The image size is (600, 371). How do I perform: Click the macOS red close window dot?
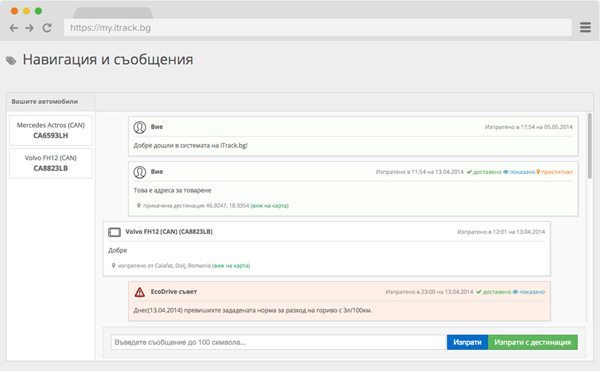click(x=14, y=11)
